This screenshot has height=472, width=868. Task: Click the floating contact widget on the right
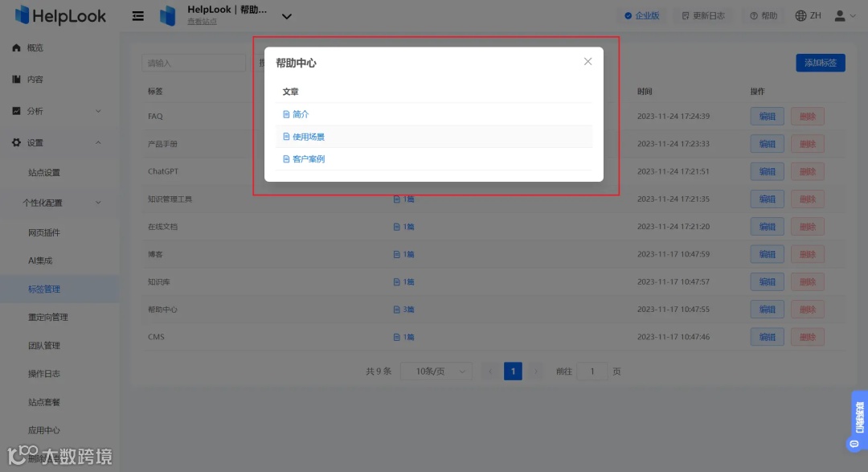[857, 418]
